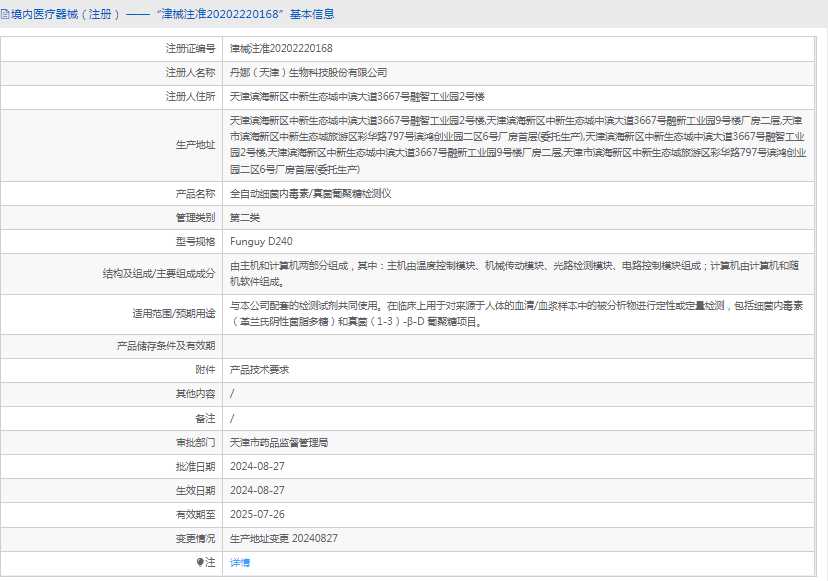The height and width of the screenshot is (581, 828).
Task: Click the value 第二类
Action: [244, 218]
